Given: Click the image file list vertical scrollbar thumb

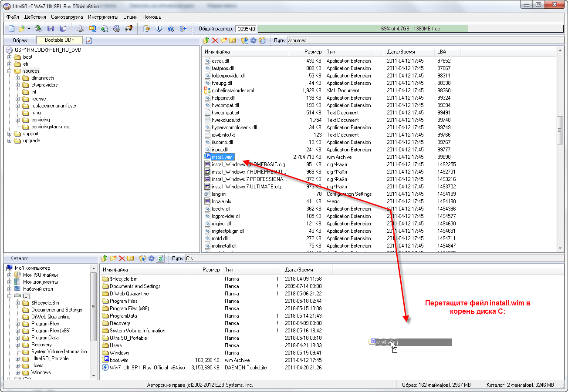Looking at the screenshot, I should click(560, 130).
